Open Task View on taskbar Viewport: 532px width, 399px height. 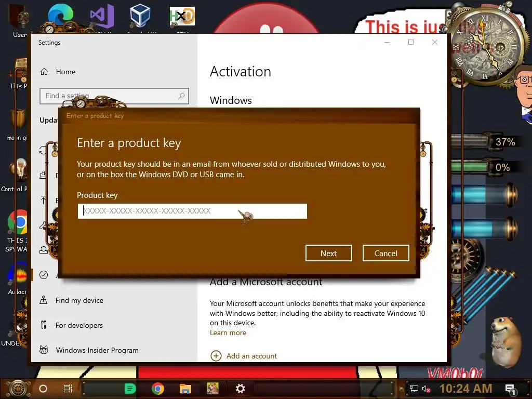tap(68, 389)
